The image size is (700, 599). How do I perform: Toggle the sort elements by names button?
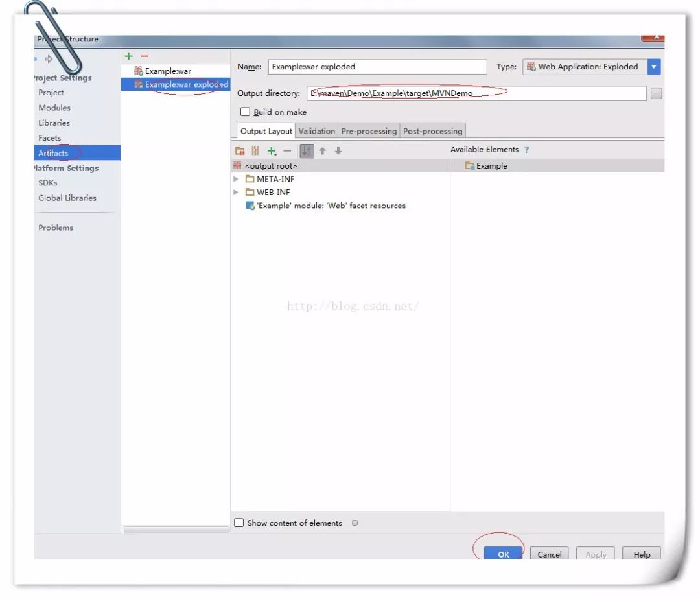tap(307, 151)
